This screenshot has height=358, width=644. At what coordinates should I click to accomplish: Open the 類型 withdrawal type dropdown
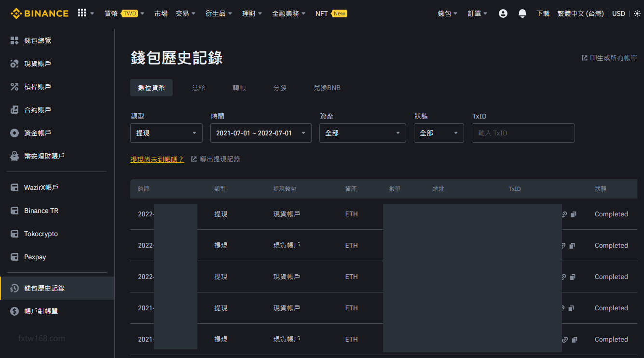166,133
